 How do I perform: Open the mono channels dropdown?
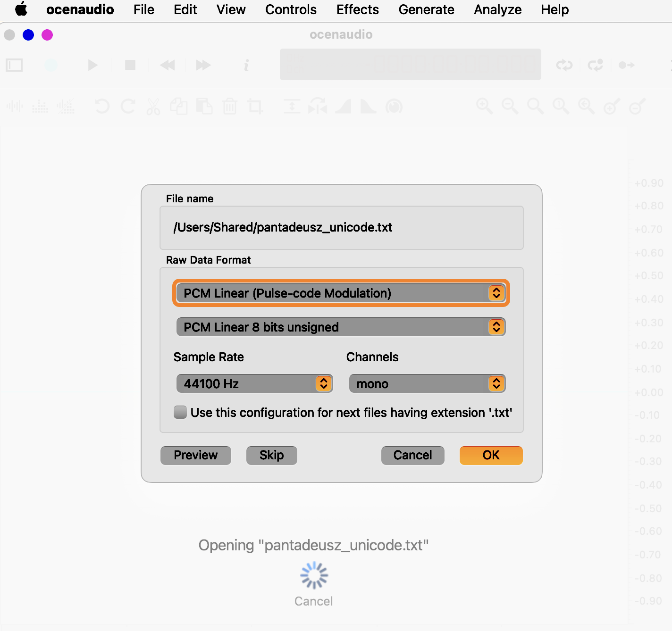(427, 384)
